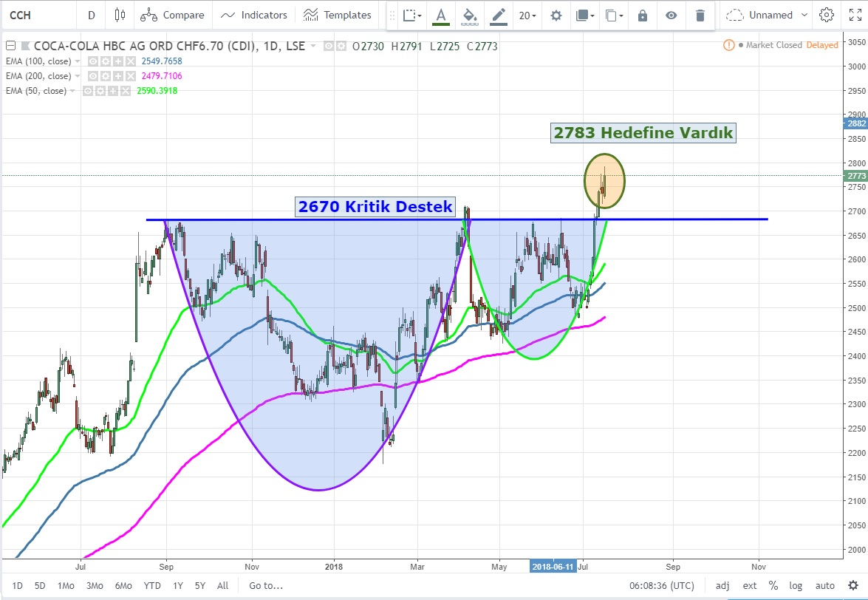
Task: Expand the Unnamed layout dropdown
Action: 804,15
